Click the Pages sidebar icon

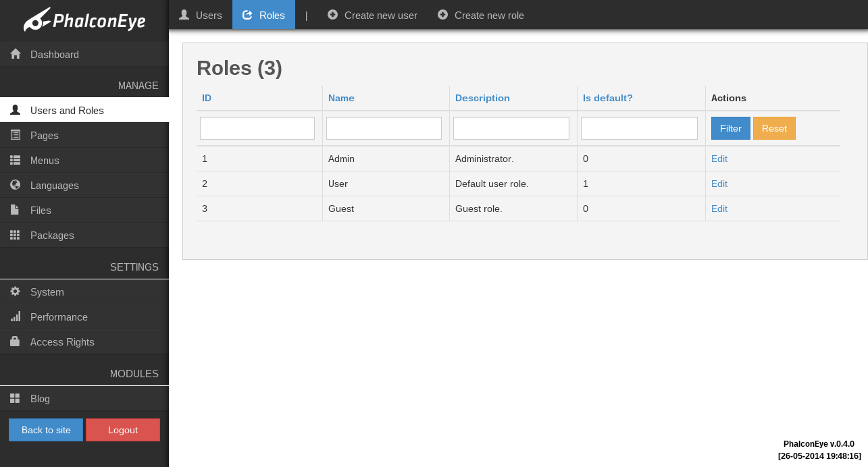tap(16, 135)
